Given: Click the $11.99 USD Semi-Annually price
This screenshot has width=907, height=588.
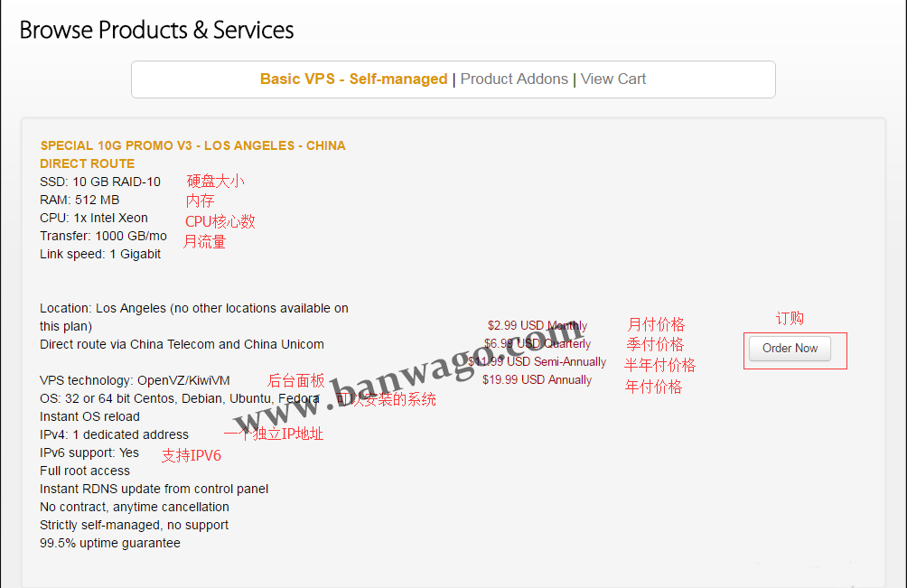Looking at the screenshot, I should tap(538, 362).
